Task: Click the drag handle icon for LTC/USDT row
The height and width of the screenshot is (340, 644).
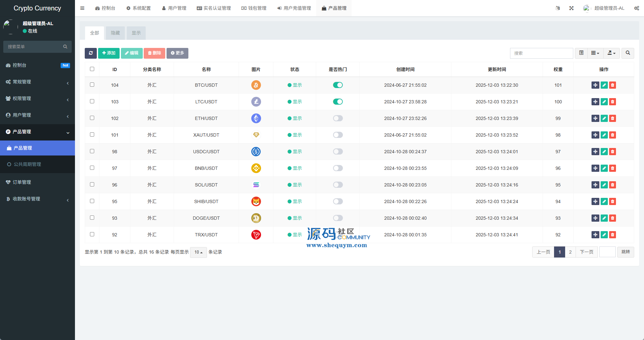Action: coord(595,102)
